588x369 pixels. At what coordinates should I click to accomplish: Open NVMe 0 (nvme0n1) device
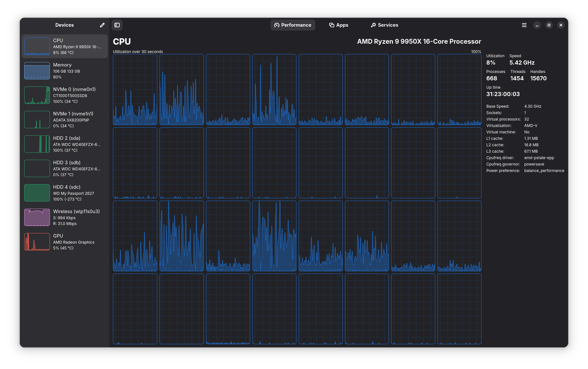coord(65,95)
